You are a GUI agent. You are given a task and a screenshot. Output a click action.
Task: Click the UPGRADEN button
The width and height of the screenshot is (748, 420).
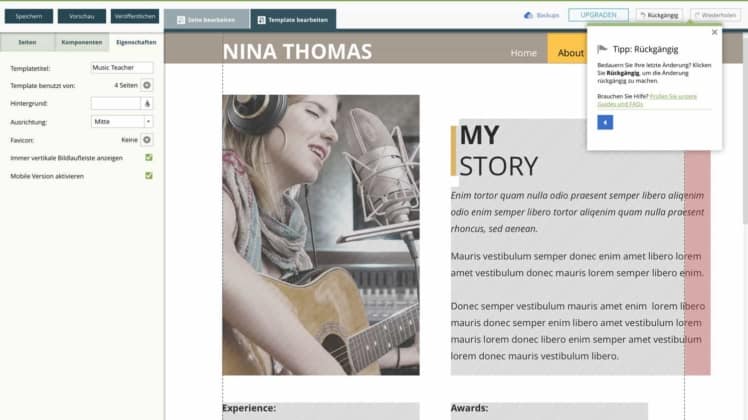point(598,15)
